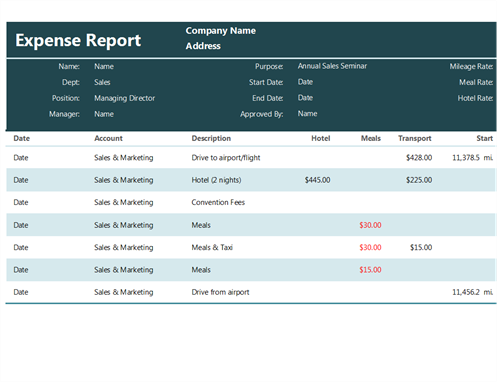Select the 11,378.5 mi start cell

click(472, 158)
